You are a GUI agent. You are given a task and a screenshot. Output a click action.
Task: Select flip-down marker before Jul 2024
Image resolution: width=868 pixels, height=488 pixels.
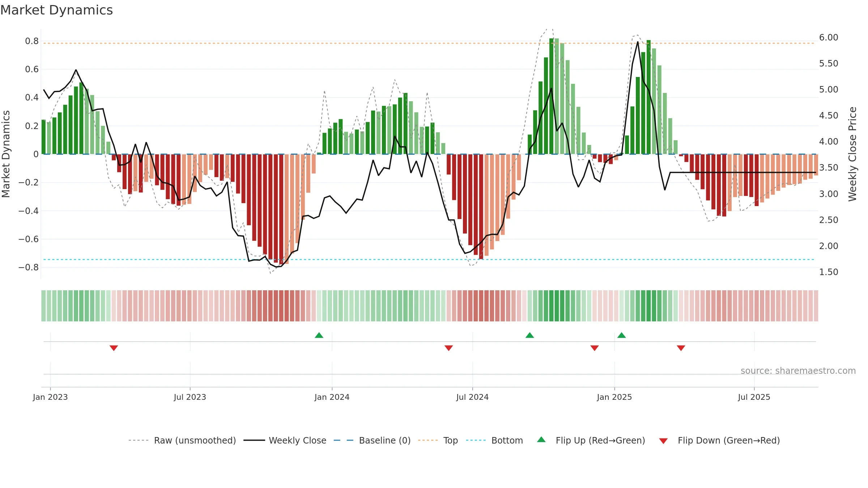point(449,348)
